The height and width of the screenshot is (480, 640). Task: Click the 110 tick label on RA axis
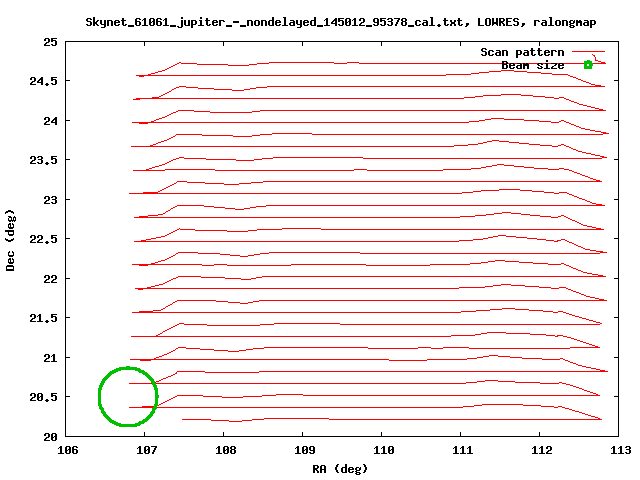tap(383, 450)
